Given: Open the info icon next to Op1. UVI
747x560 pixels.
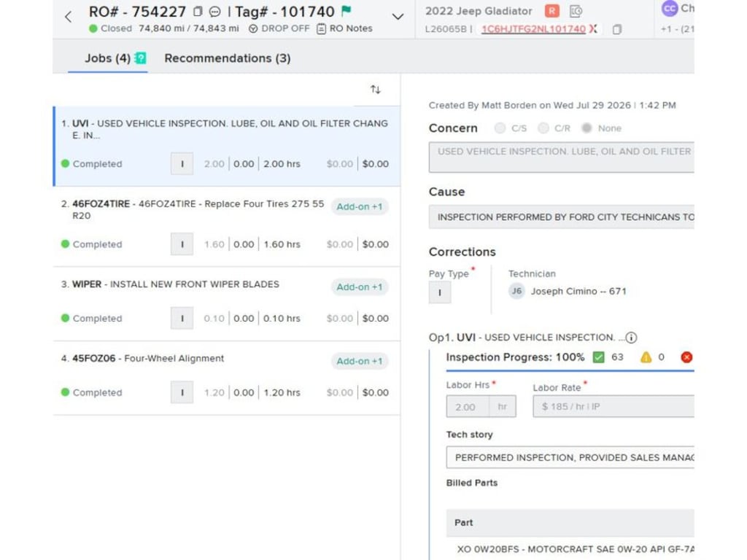Looking at the screenshot, I should point(631,338).
